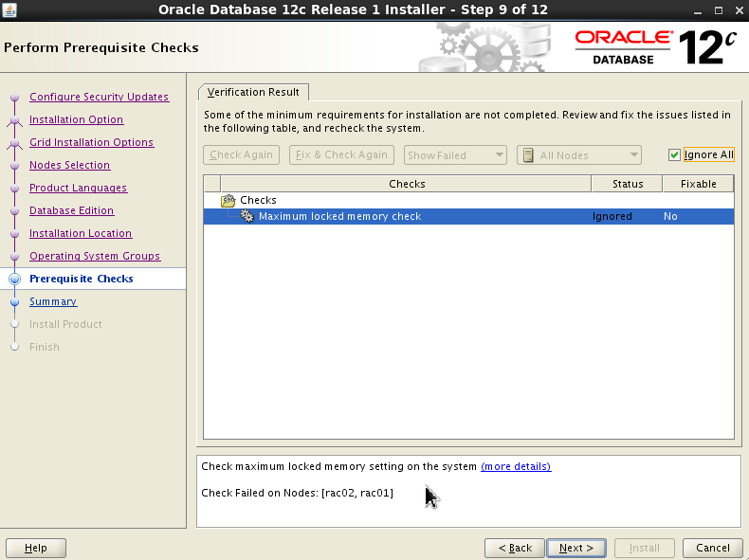This screenshot has width=749, height=560.
Task: Maximize the installer window
Action: tap(719, 10)
